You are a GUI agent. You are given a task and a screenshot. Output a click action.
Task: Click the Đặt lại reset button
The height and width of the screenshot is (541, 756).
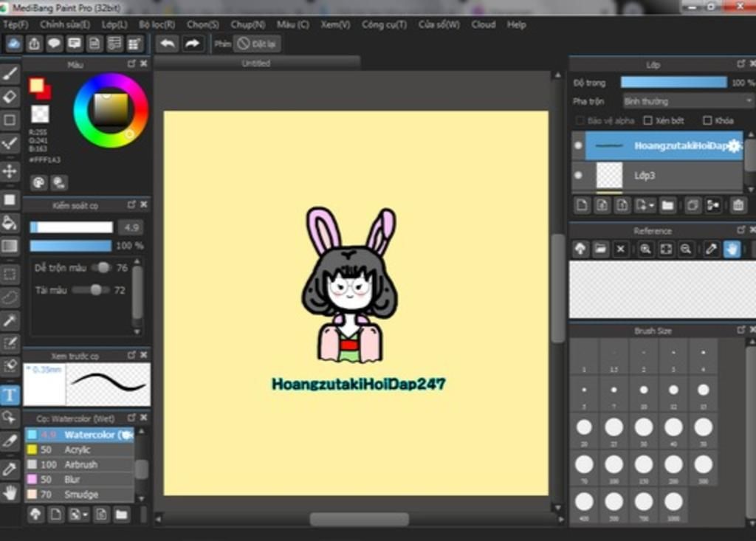[257, 44]
